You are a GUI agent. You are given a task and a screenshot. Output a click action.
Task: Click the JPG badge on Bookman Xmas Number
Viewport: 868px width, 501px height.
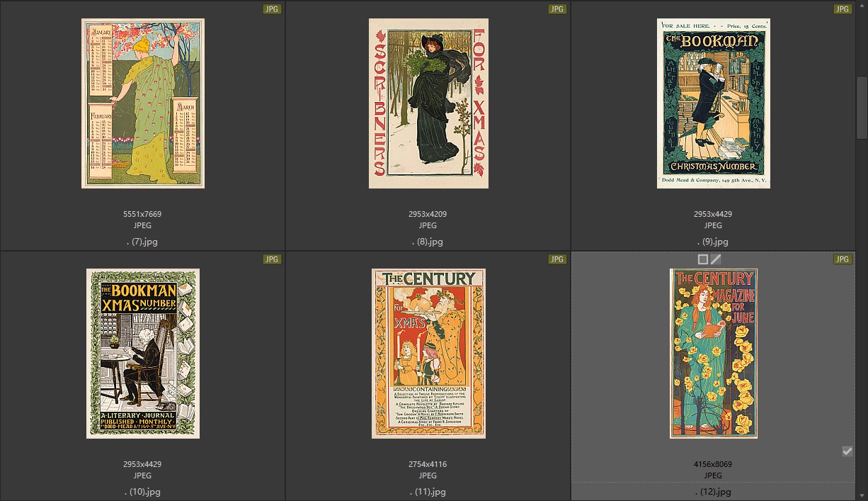click(x=272, y=259)
